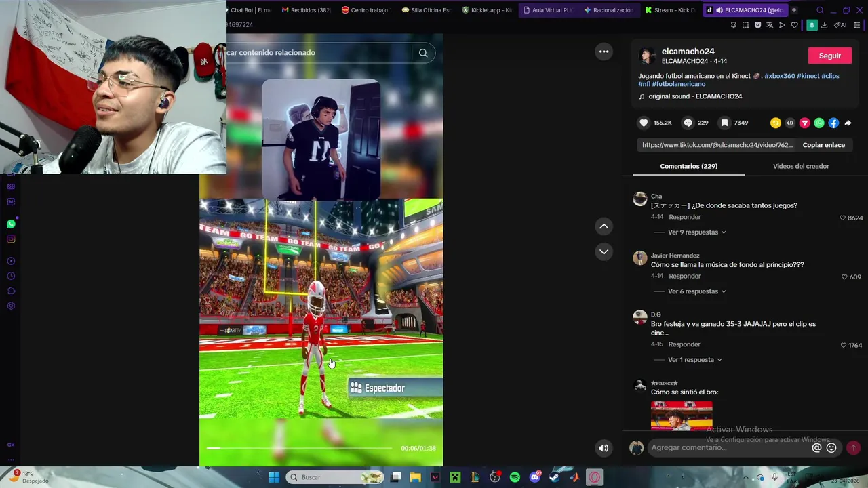This screenshot has height=488, width=868.
Task: Click heart bookmark icon in address bar
Action: pos(795,25)
